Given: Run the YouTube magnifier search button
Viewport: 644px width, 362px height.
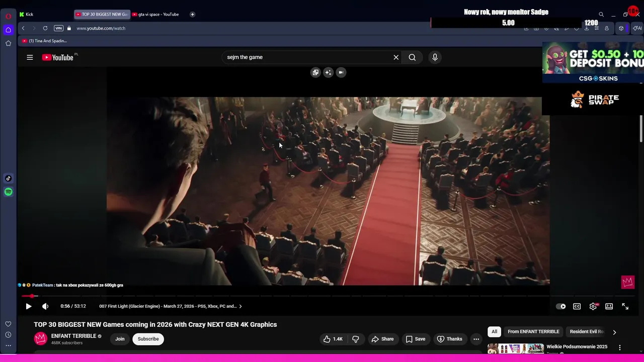Looking at the screenshot, I should click(x=412, y=57).
